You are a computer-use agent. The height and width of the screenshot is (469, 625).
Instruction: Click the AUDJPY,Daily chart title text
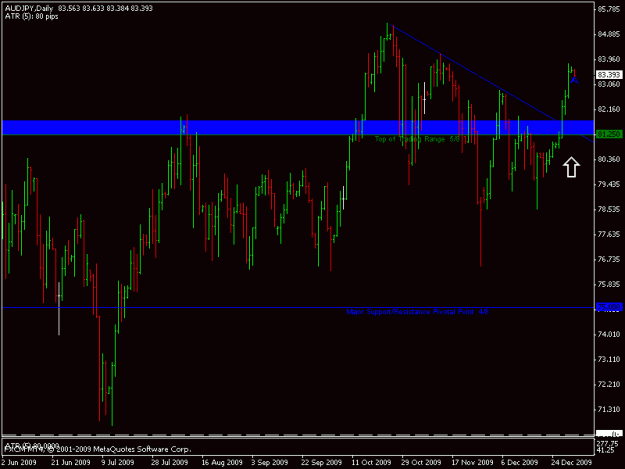[x=29, y=8]
